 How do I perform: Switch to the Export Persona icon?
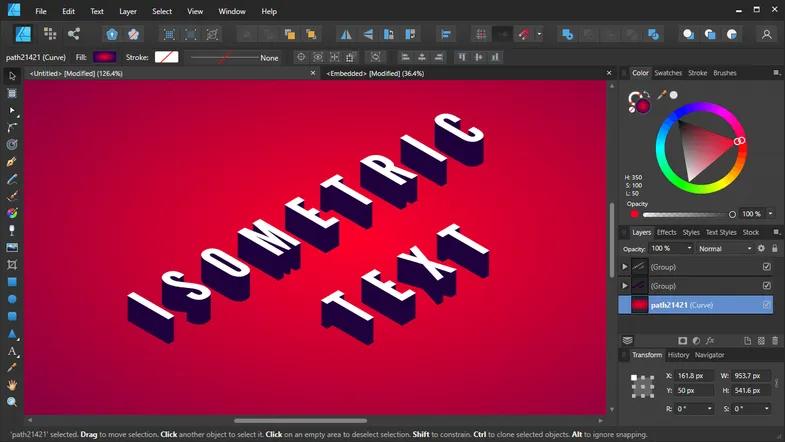click(74, 34)
